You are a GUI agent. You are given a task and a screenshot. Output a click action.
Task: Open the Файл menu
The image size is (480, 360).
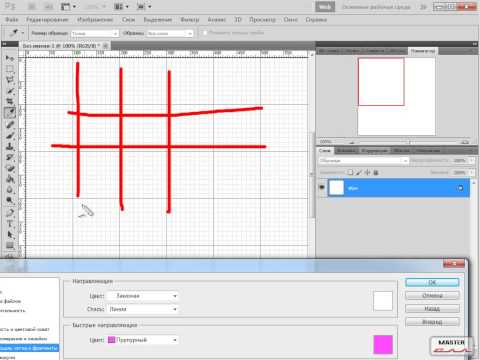point(12,20)
